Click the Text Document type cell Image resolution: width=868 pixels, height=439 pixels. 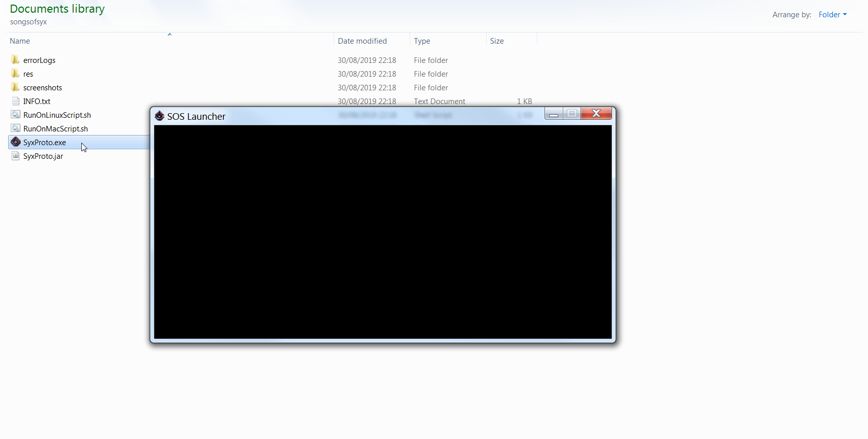439,102
